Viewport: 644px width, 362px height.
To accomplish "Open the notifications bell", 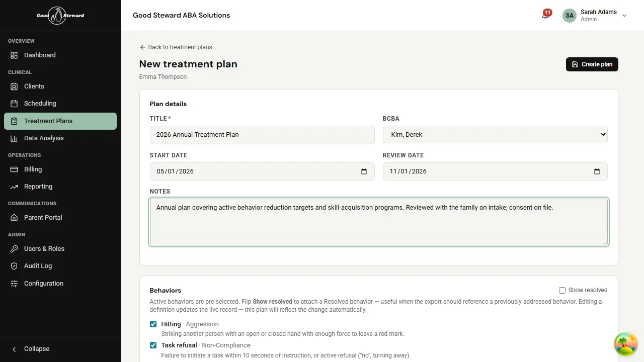I will (x=544, y=15).
